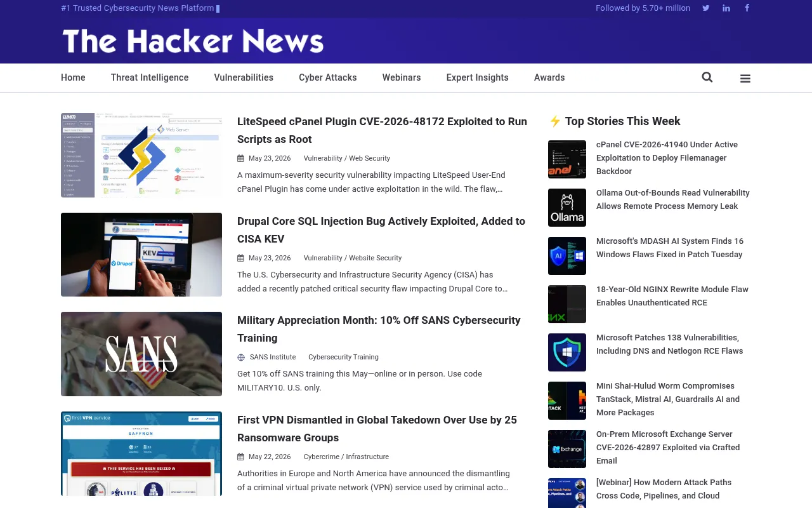This screenshot has height=508, width=812.
Task: Click globe icon beside SANS Institute
Action: (241, 358)
